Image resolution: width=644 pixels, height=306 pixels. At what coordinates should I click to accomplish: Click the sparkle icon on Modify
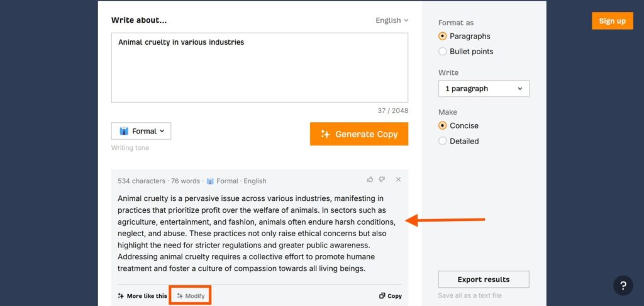click(180, 296)
